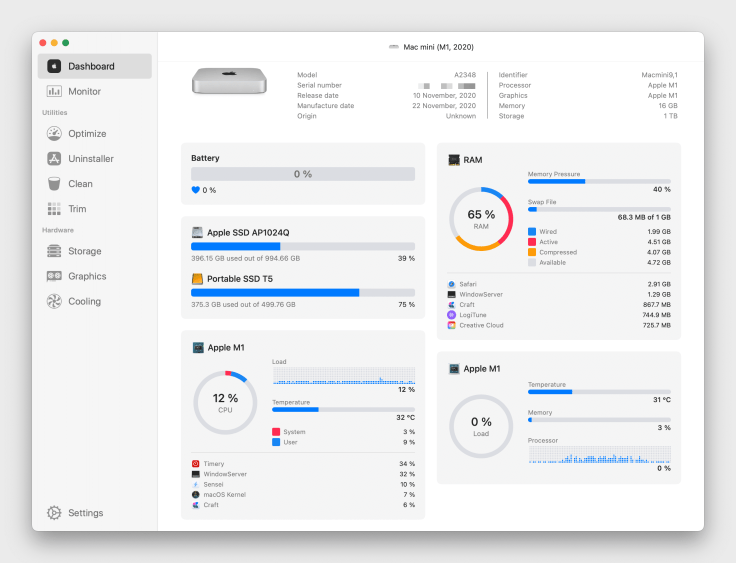Screen dimensions: 736x563
Task: Click the Battery 0 % progress bar
Action: click(303, 174)
